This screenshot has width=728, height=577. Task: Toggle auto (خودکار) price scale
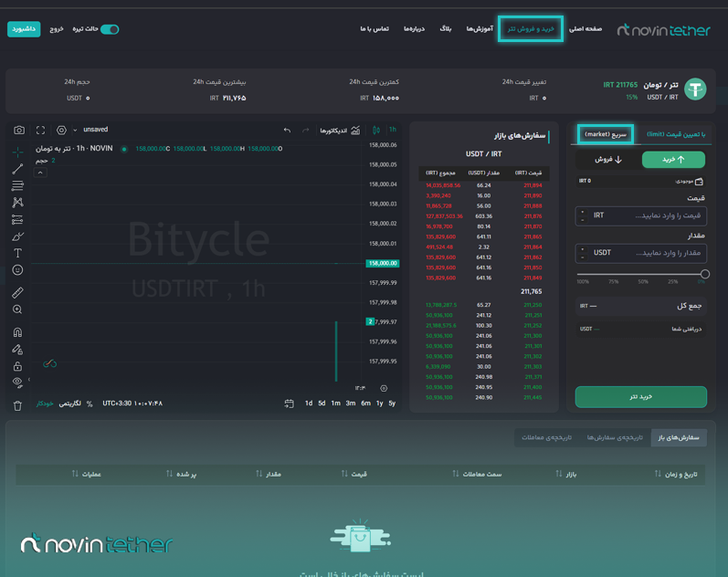45,404
